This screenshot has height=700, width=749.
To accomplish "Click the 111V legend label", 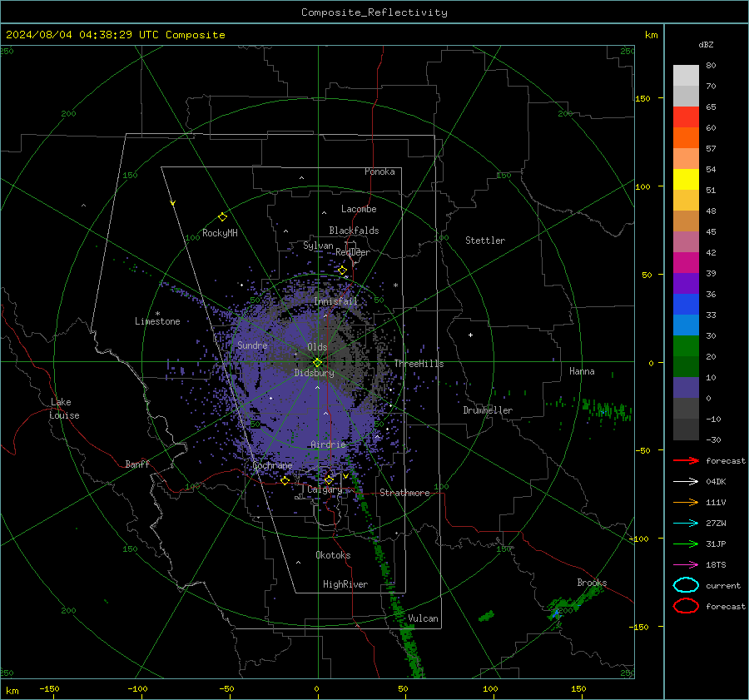I will click(716, 502).
